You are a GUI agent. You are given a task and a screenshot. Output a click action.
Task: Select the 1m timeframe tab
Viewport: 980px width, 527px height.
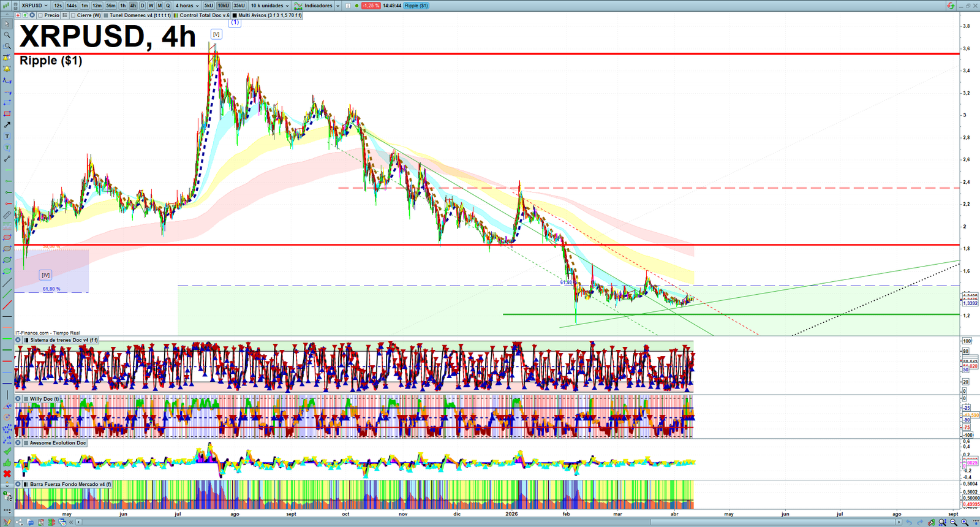(85, 6)
